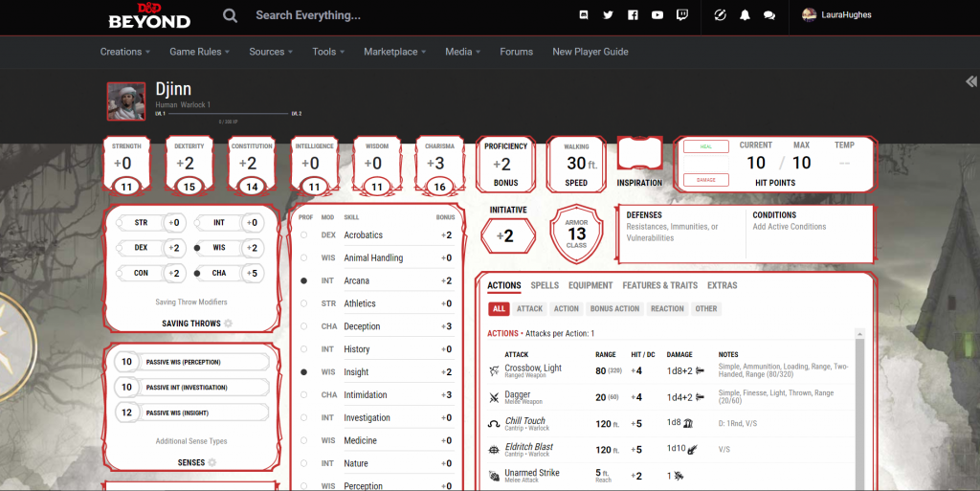Open the Twitch icon in header

681,15
